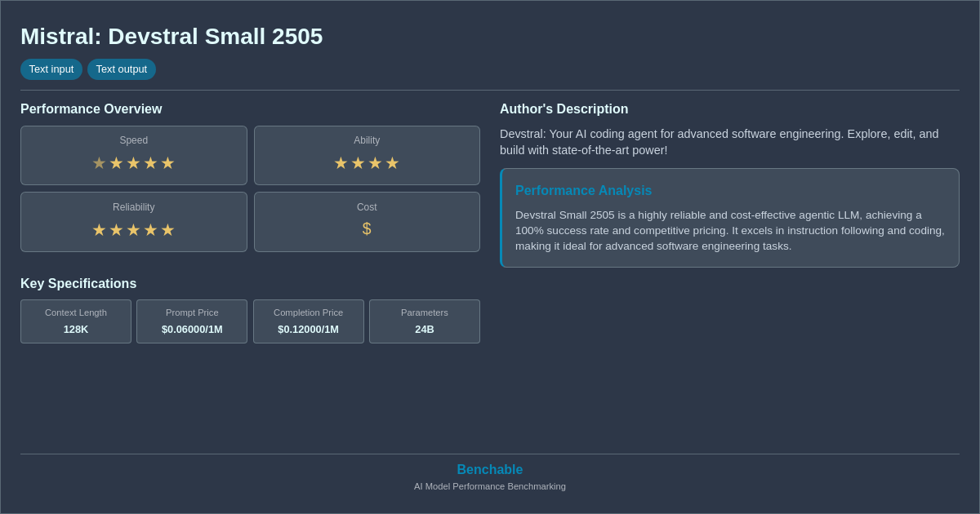Toggle the Text output capability badge
Image resolution: width=980 pixels, height=514 pixels.
pos(122,69)
